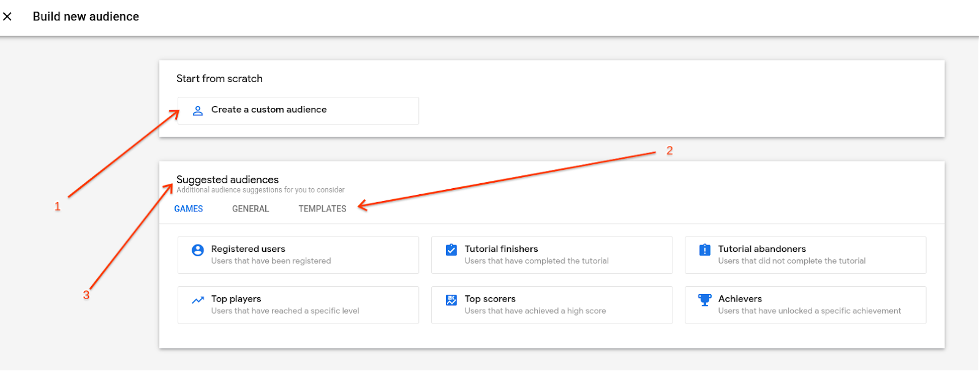
Task: Click the Tutorial abandoners alert icon
Action: click(x=705, y=250)
